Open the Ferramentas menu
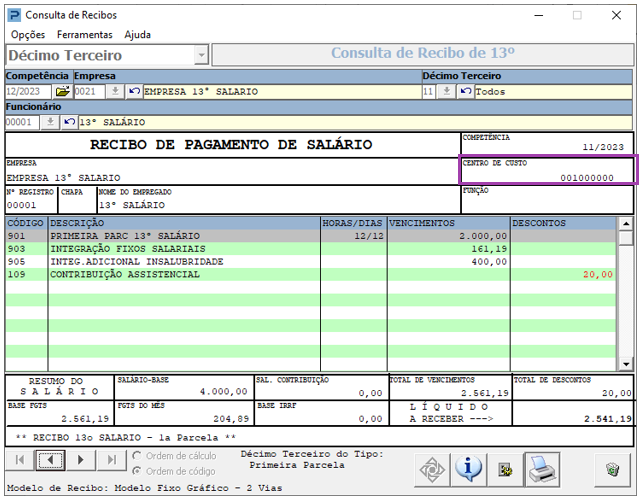 (85, 34)
